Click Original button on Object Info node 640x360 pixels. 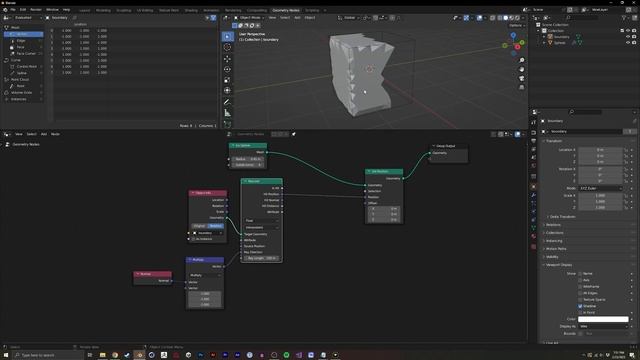click(x=200, y=226)
